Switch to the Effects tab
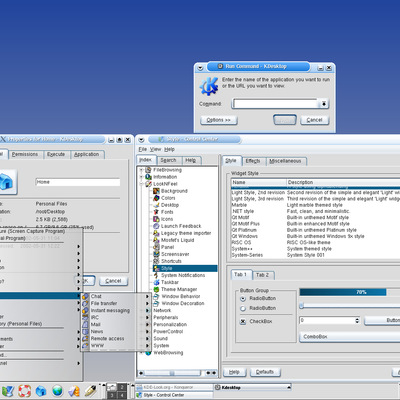Screen dimensions: 400x400 pos(253,161)
